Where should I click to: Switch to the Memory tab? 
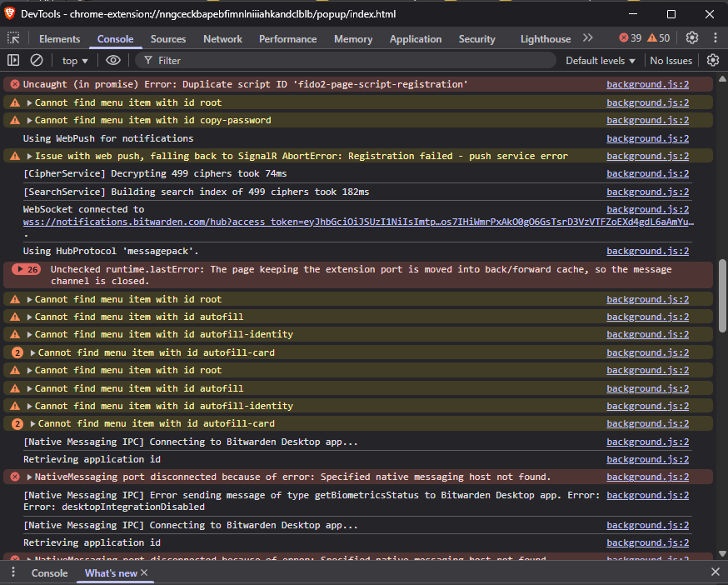(353, 39)
